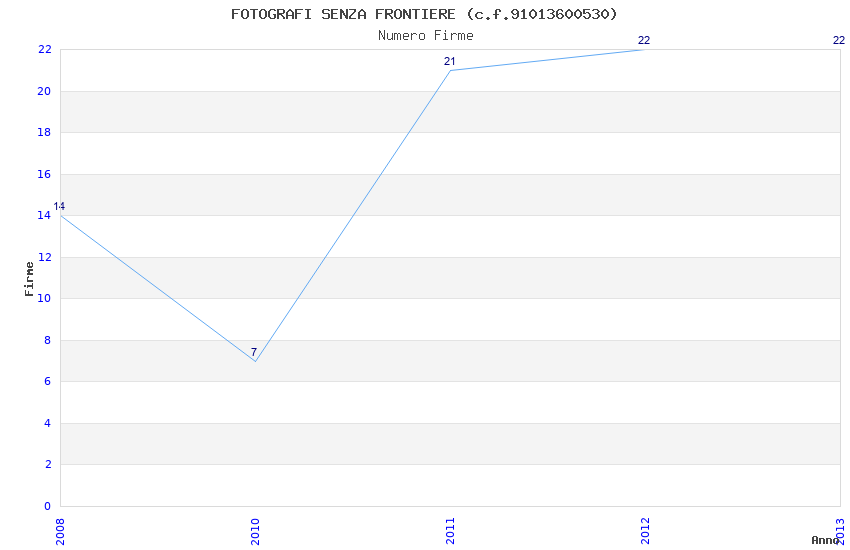
Task: Click the data label 22 above 2013
Action: point(839,41)
